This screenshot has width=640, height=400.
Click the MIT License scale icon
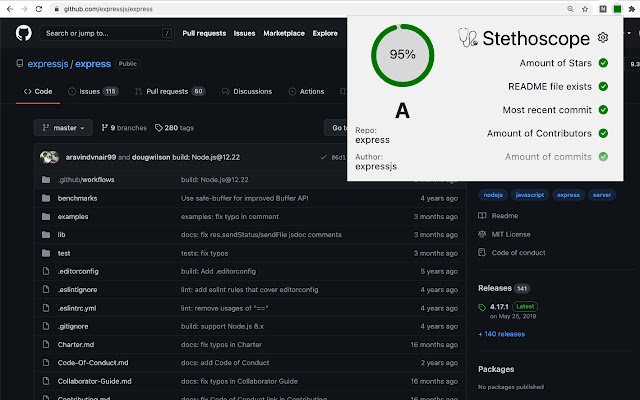point(482,234)
